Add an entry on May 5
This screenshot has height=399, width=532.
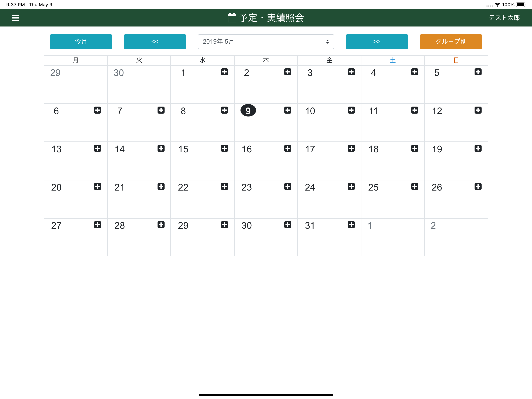click(478, 72)
